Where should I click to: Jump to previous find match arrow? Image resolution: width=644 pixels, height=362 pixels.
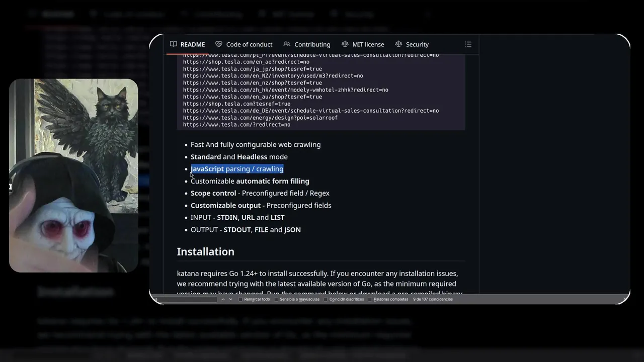point(223,299)
